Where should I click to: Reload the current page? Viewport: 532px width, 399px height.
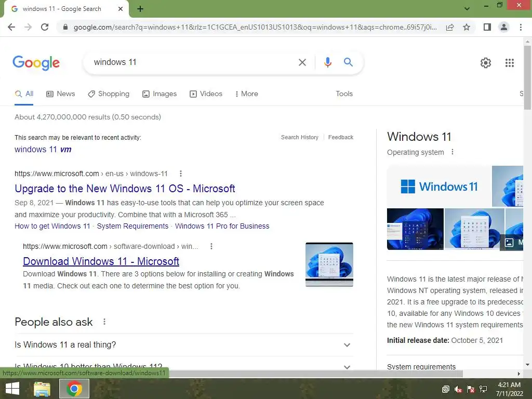[45, 27]
